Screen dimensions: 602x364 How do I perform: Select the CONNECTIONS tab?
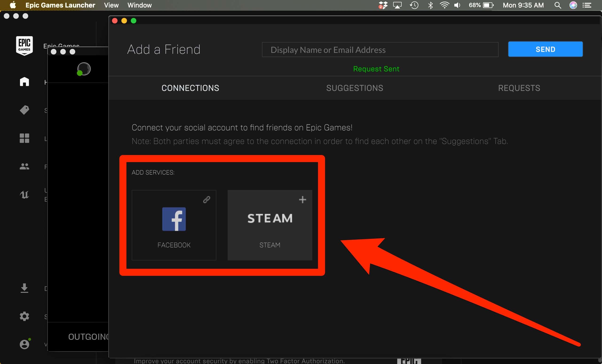(190, 88)
